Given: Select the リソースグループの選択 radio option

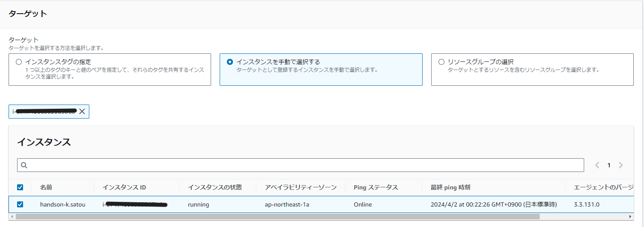Looking at the screenshot, I should (x=441, y=62).
